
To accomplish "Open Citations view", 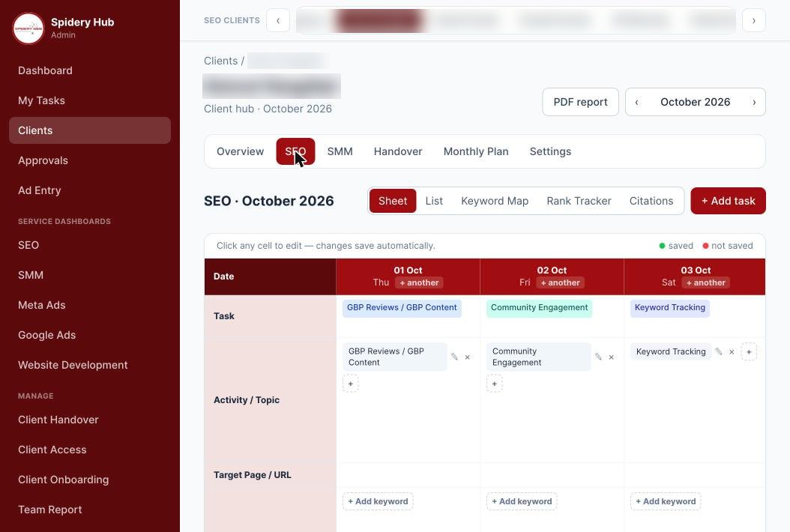I will (651, 201).
